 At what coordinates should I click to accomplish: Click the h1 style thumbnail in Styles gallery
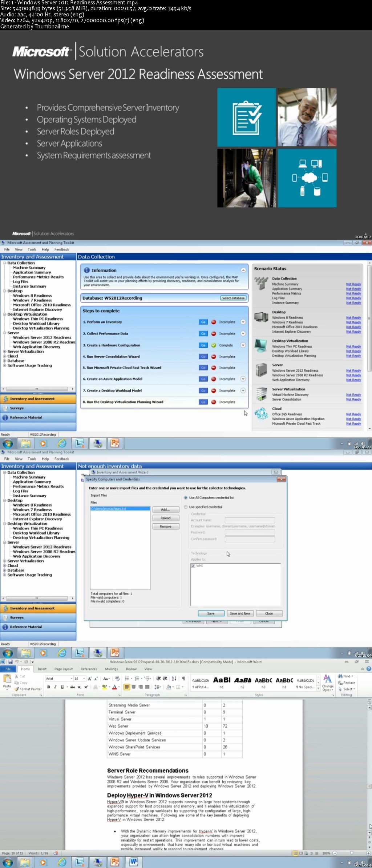pos(222,683)
